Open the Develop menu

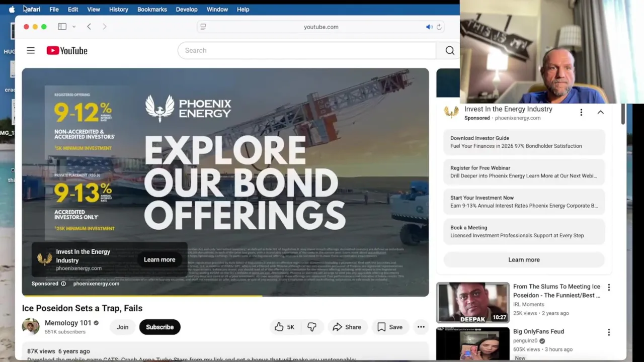[x=187, y=9]
